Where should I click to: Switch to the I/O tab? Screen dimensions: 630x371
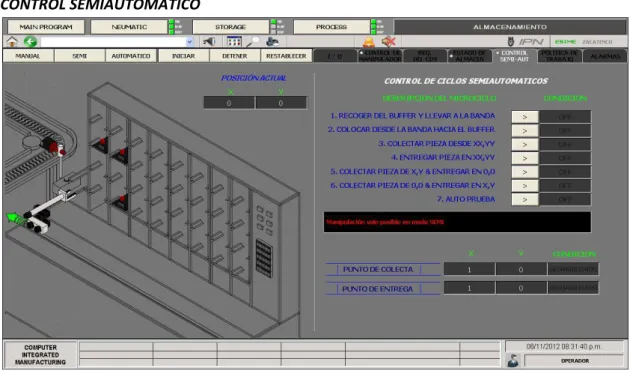(x=335, y=56)
